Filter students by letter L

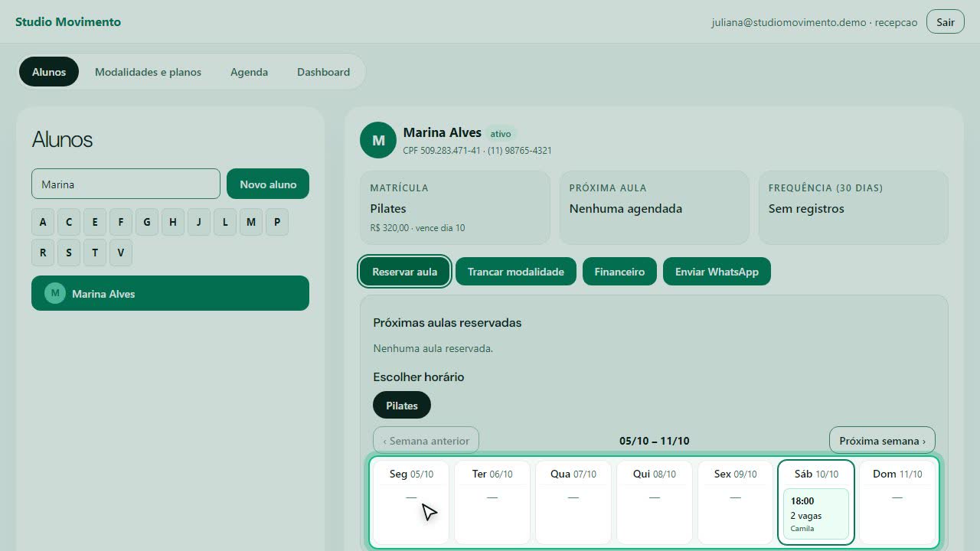pyautogui.click(x=225, y=222)
